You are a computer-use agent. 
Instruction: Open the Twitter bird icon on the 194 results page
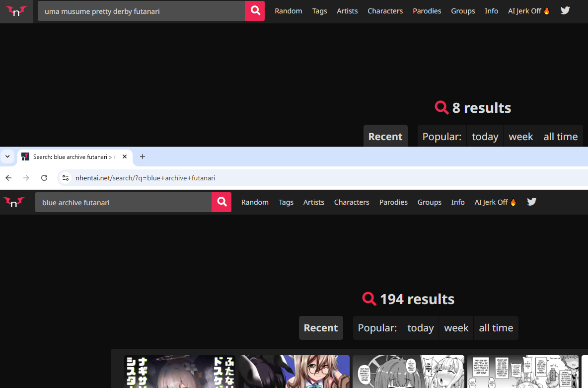(x=532, y=202)
